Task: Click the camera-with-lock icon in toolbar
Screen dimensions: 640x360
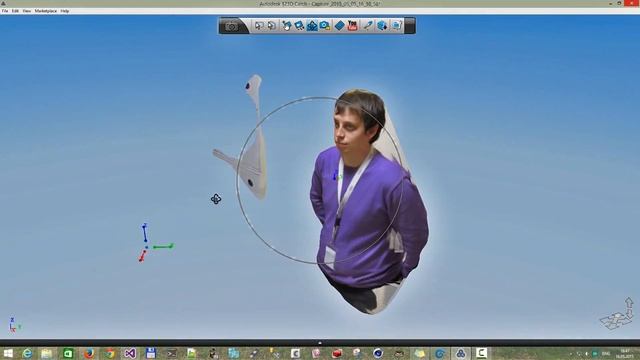Action: pos(325,26)
